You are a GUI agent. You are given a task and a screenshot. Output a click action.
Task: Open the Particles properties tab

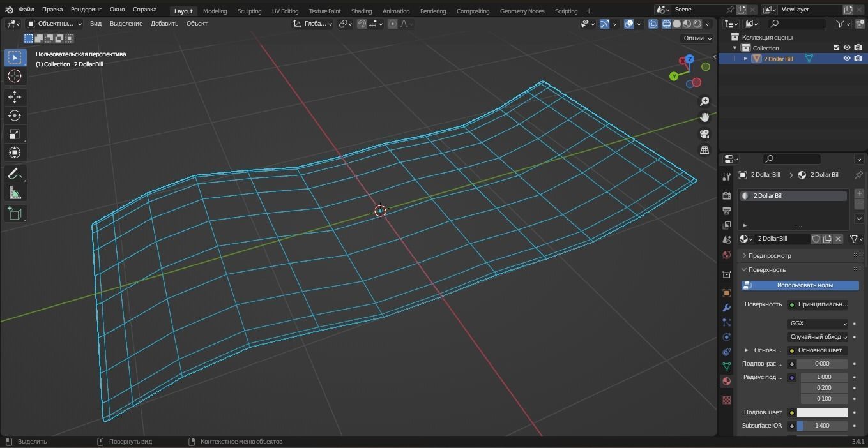726,322
